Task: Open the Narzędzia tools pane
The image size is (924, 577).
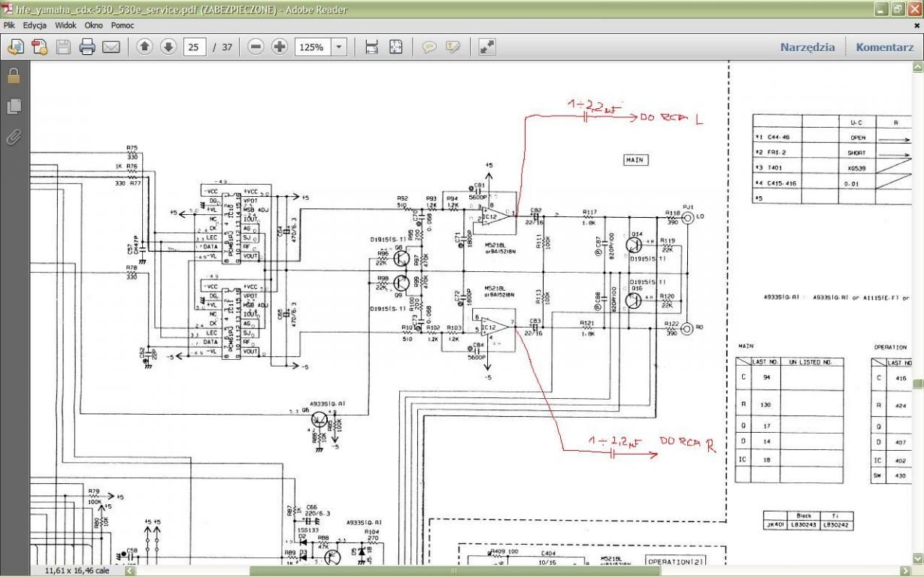Action: 807,47
